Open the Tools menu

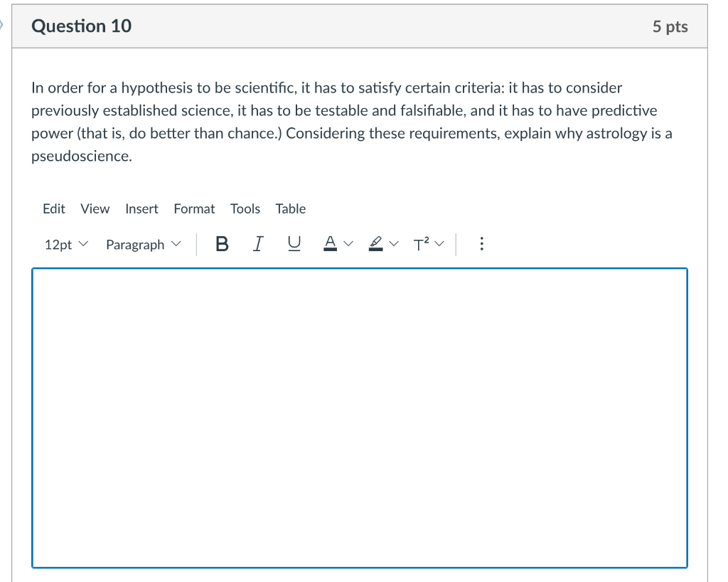(245, 208)
